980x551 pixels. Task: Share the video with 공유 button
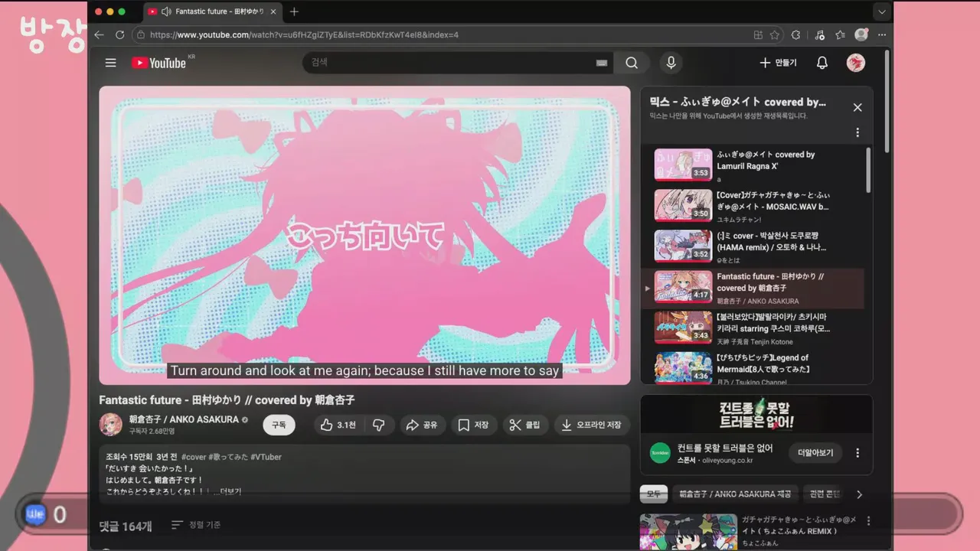click(x=422, y=425)
